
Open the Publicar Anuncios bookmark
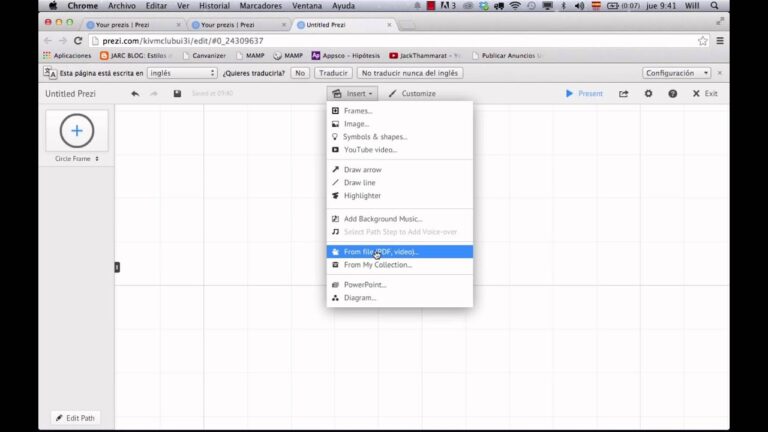[x=507, y=56]
